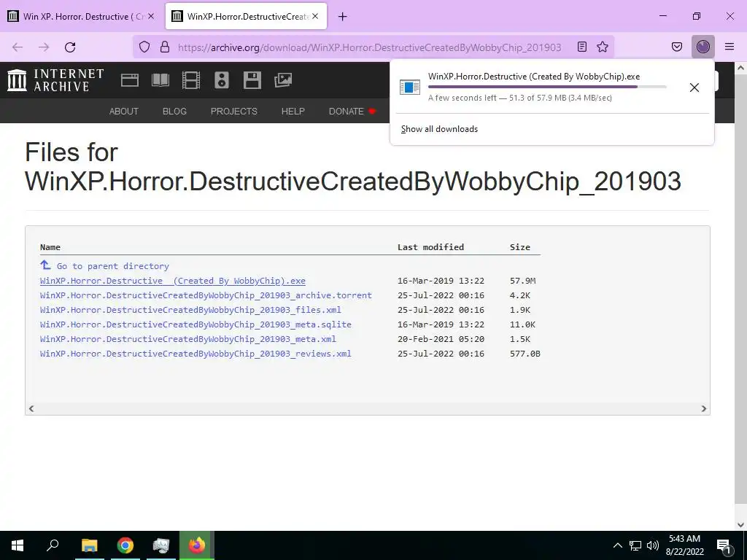Show site security padlock info
The width and height of the screenshot is (747, 560).
[x=165, y=47]
